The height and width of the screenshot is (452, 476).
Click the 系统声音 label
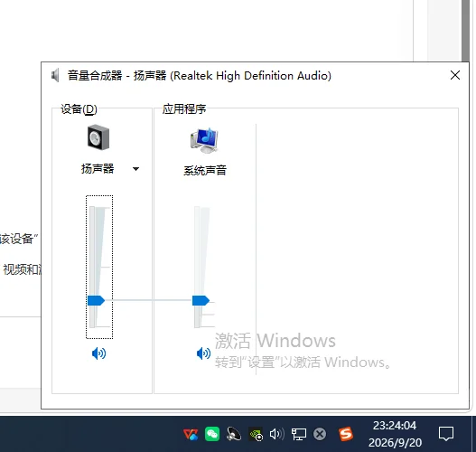pos(205,171)
